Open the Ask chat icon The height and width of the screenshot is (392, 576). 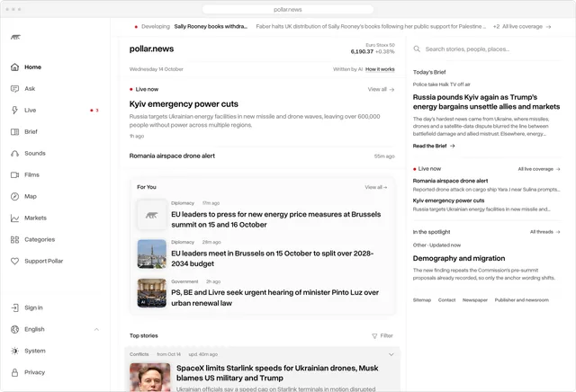14,89
